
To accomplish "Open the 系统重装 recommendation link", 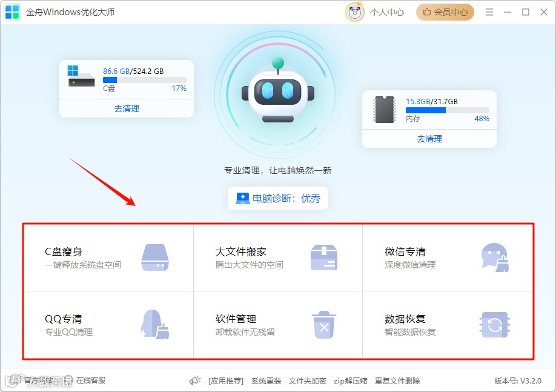I will point(266,381).
